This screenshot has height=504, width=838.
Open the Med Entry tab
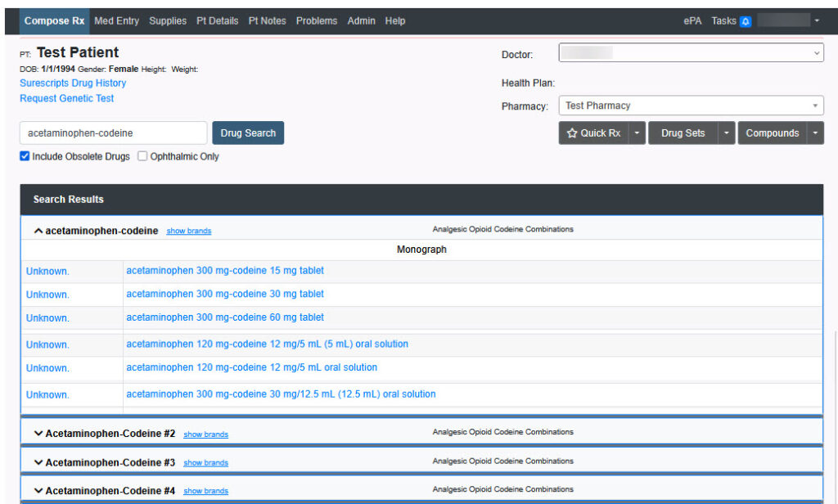[x=116, y=21]
